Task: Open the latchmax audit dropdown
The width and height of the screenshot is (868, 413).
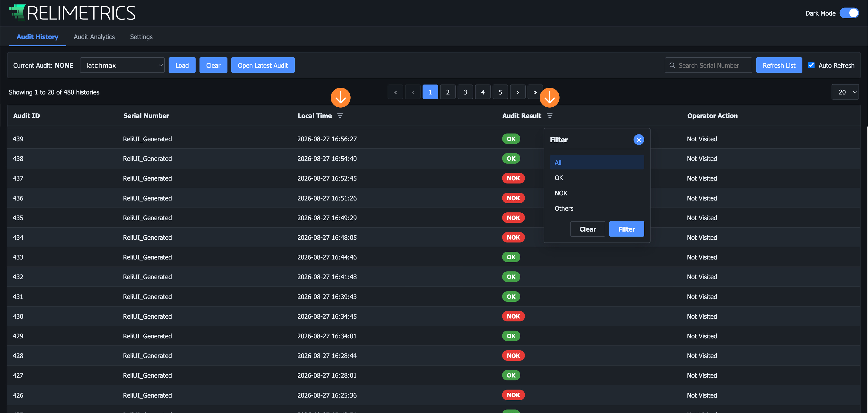Action: (x=122, y=65)
